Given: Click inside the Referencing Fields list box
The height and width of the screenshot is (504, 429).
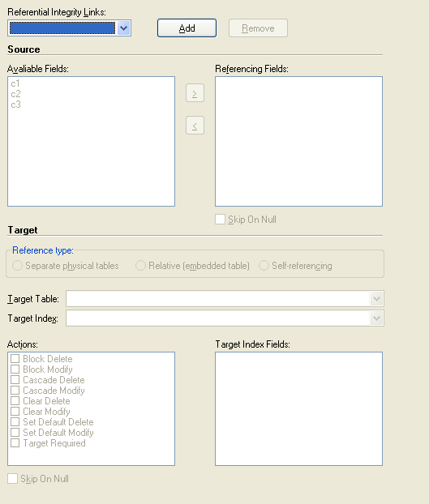Looking at the screenshot, I should [x=298, y=142].
